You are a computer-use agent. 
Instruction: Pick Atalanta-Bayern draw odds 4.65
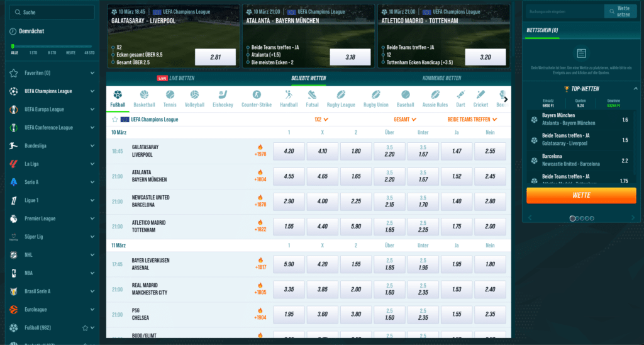[x=323, y=176]
